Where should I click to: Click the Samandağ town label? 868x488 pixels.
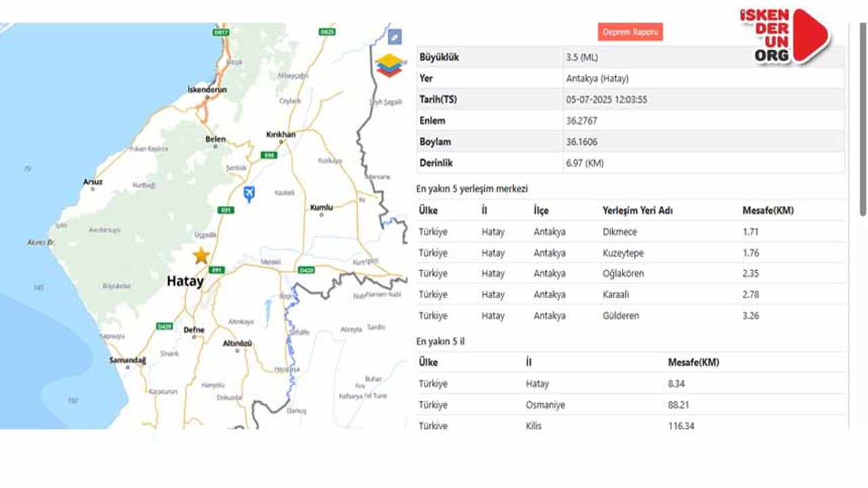click(x=127, y=360)
